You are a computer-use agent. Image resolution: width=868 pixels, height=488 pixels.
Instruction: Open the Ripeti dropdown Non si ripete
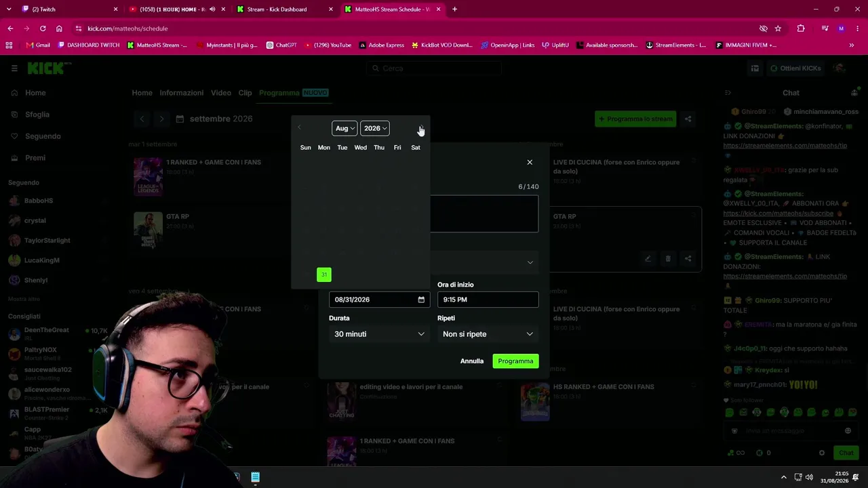pyautogui.click(x=488, y=334)
